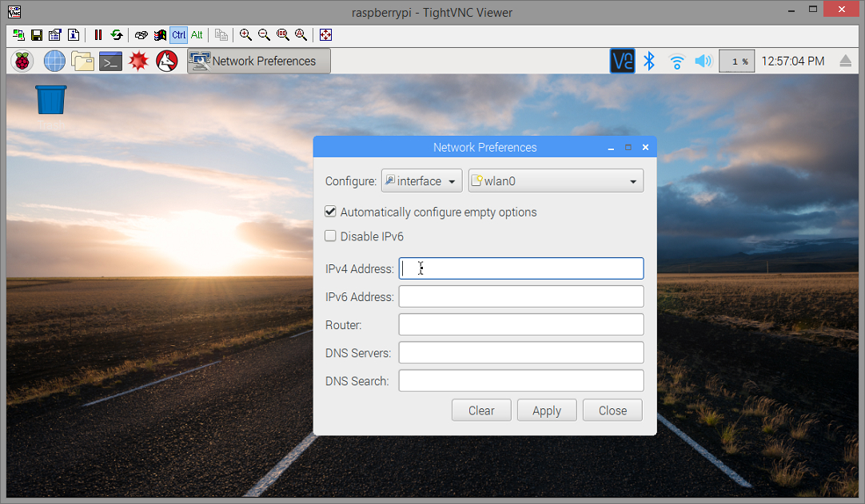This screenshot has width=865, height=504.
Task: Pause the VNC session
Action: (98, 34)
